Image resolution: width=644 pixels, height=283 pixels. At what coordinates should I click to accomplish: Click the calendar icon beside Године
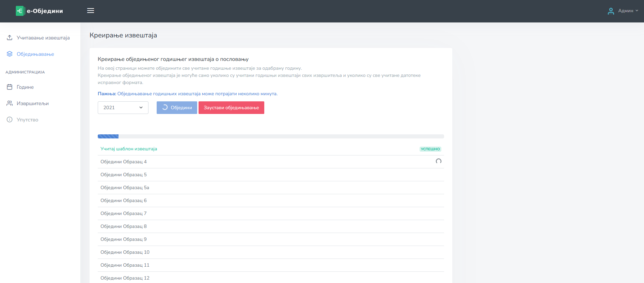[10, 87]
